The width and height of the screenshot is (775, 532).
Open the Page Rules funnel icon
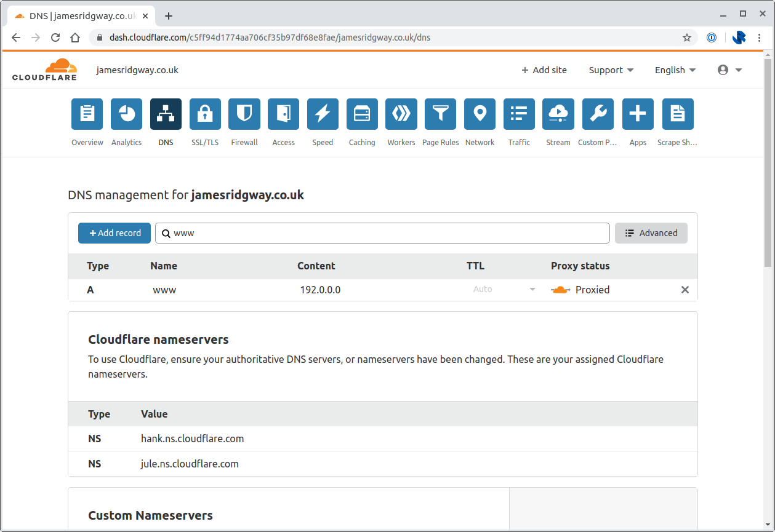tap(440, 114)
